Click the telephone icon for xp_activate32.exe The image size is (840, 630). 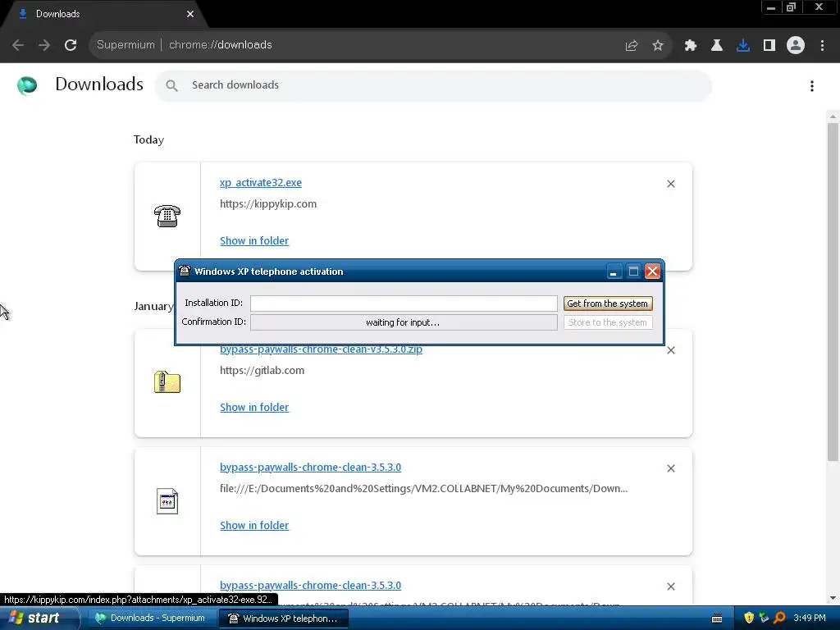click(167, 216)
